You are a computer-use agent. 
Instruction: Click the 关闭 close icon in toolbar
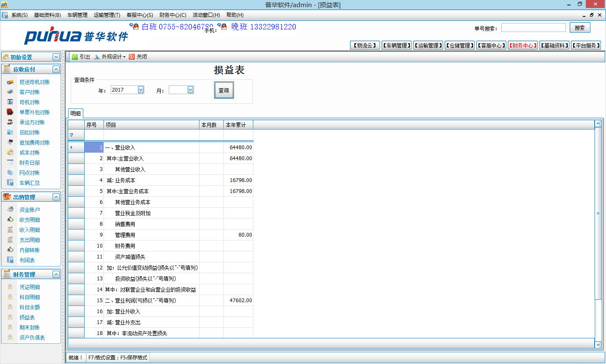[132, 57]
